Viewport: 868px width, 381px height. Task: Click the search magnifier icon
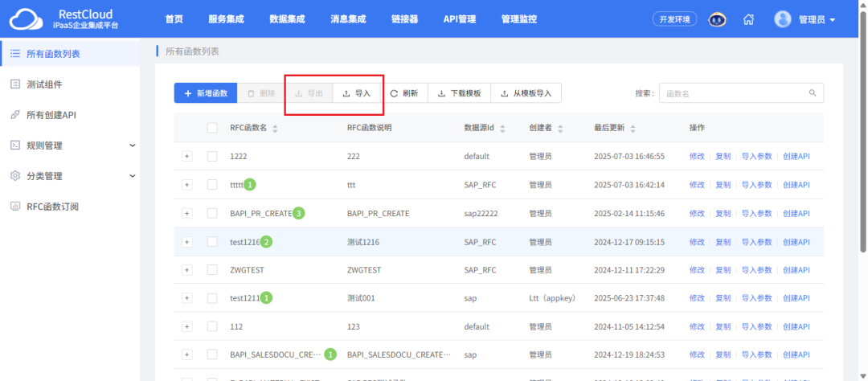coord(813,93)
